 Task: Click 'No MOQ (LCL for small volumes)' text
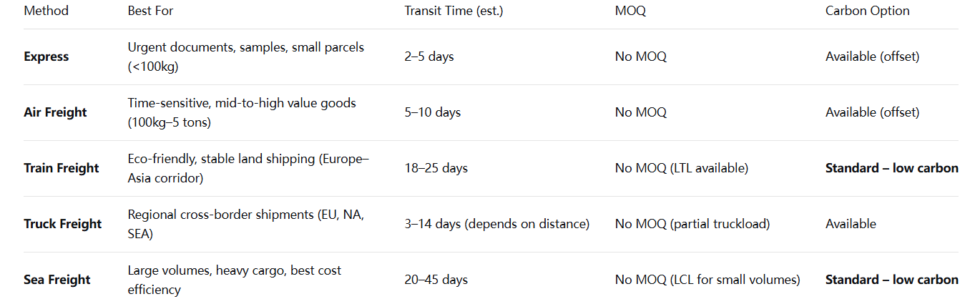[x=707, y=280]
